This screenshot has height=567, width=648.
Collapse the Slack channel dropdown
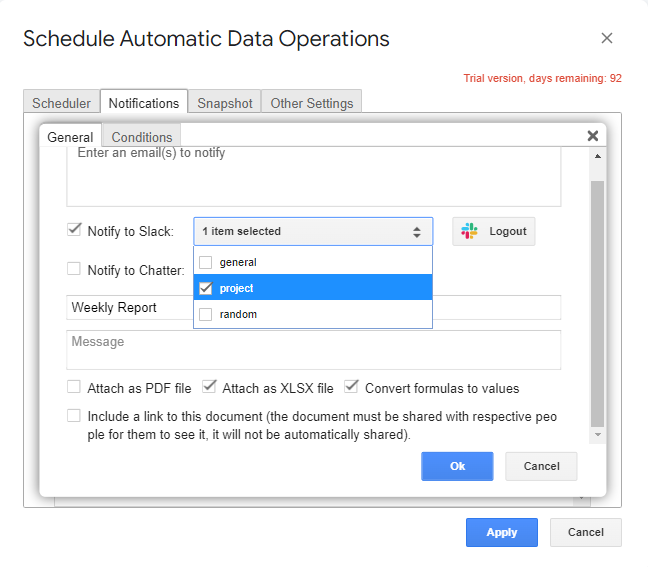pyautogui.click(x=313, y=231)
